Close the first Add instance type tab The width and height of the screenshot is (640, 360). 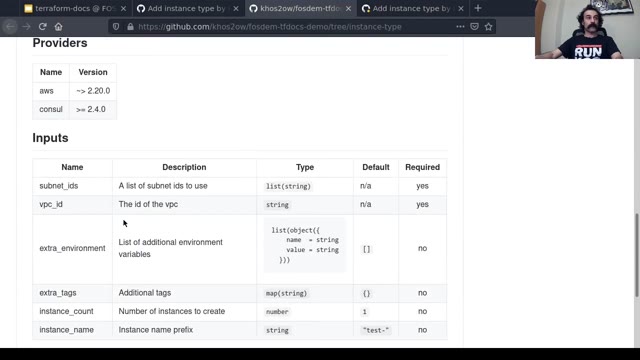(x=236, y=8)
